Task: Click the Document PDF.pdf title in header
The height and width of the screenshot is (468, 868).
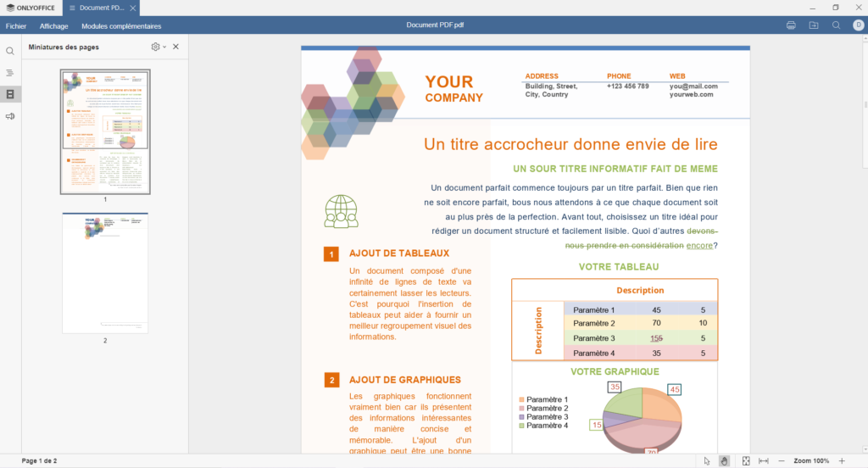Action: tap(435, 25)
